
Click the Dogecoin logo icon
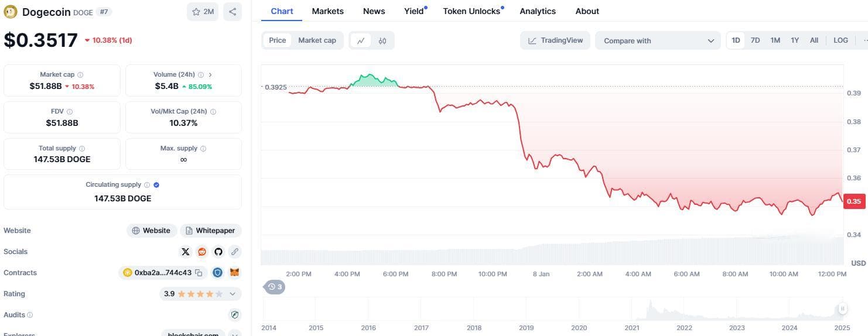tap(11, 12)
